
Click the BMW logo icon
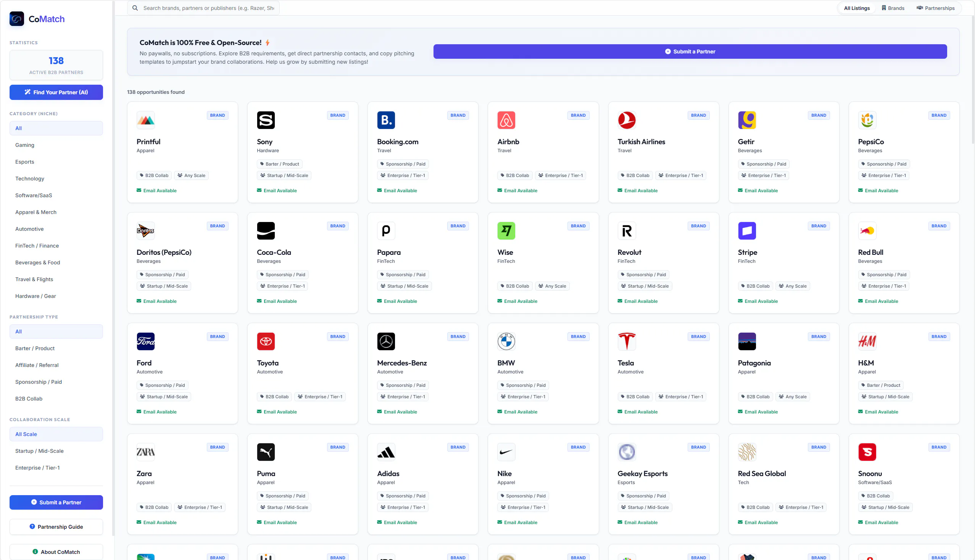(x=506, y=341)
